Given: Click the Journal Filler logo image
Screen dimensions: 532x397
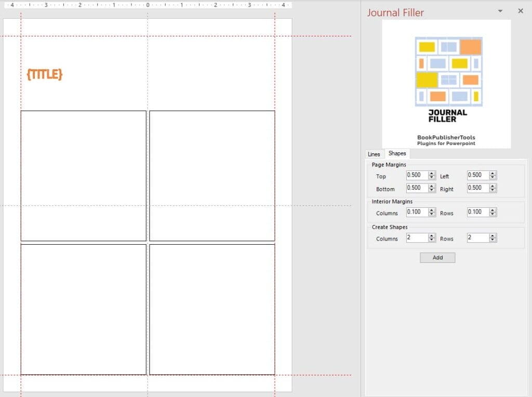Looking at the screenshot, I should (x=446, y=84).
